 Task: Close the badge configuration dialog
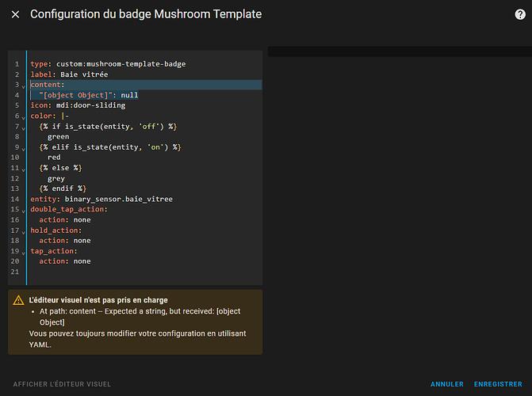15,14
